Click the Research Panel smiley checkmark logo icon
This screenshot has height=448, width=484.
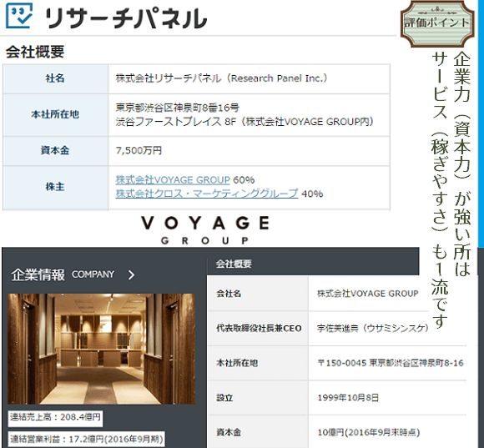click(19, 15)
